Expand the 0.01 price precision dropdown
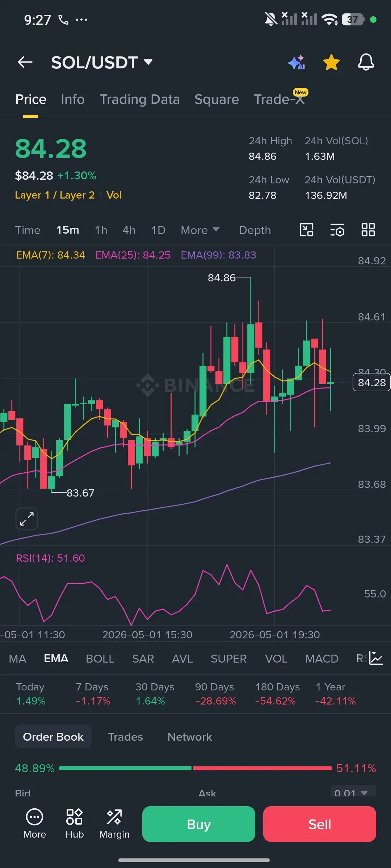 pyautogui.click(x=353, y=792)
